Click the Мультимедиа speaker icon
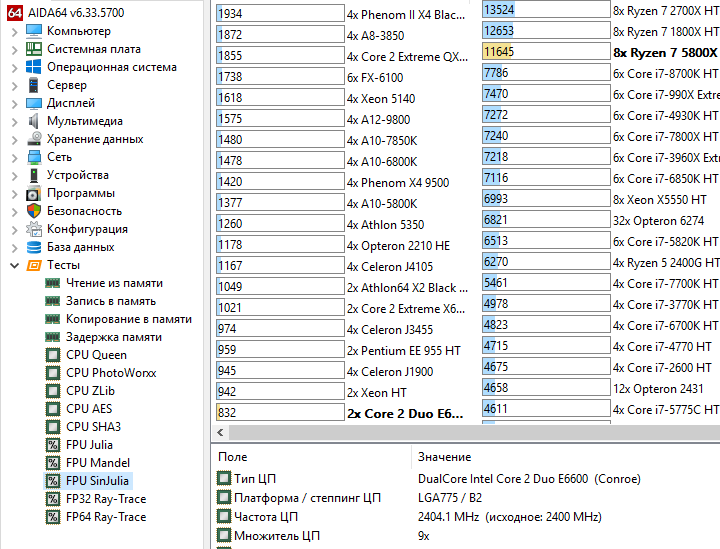This screenshot has width=720, height=549. [x=34, y=121]
